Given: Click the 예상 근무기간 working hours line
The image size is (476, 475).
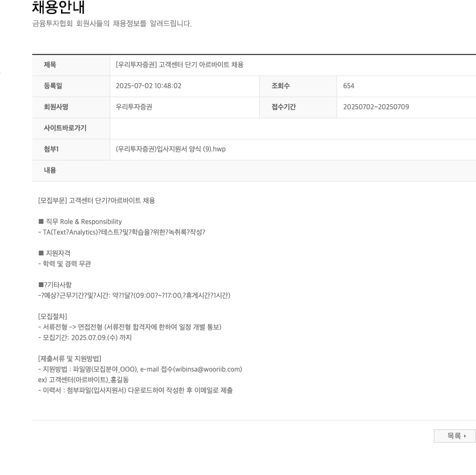Looking at the screenshot, I should pos(134,295).
